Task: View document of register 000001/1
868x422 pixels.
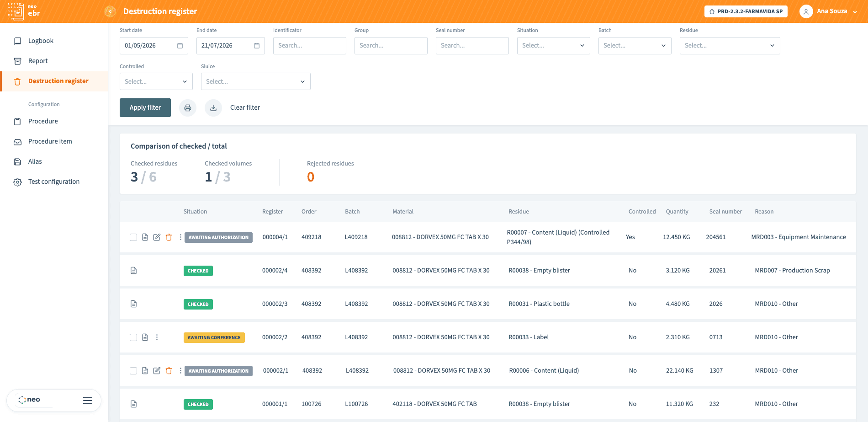Action: (x=133, y=404)
